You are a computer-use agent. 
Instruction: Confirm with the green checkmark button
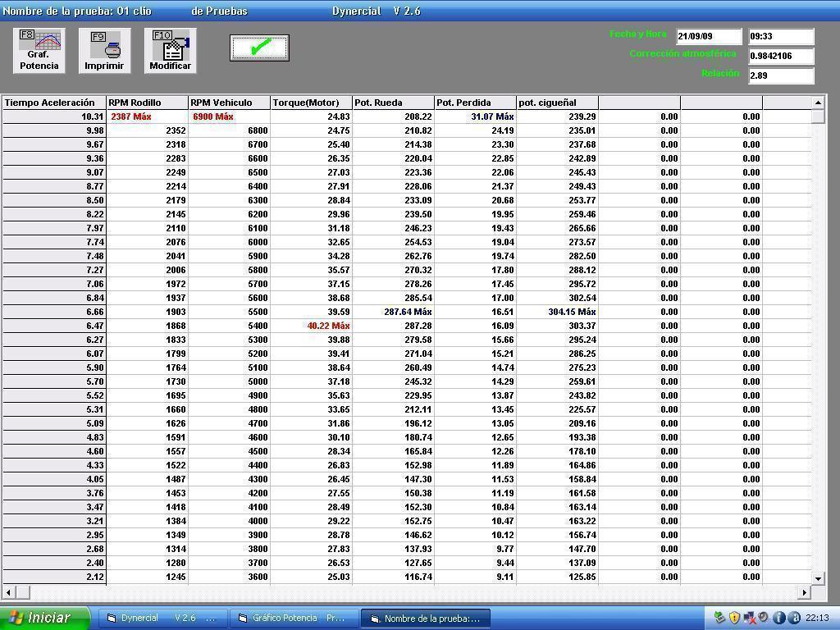click(259, 48)
